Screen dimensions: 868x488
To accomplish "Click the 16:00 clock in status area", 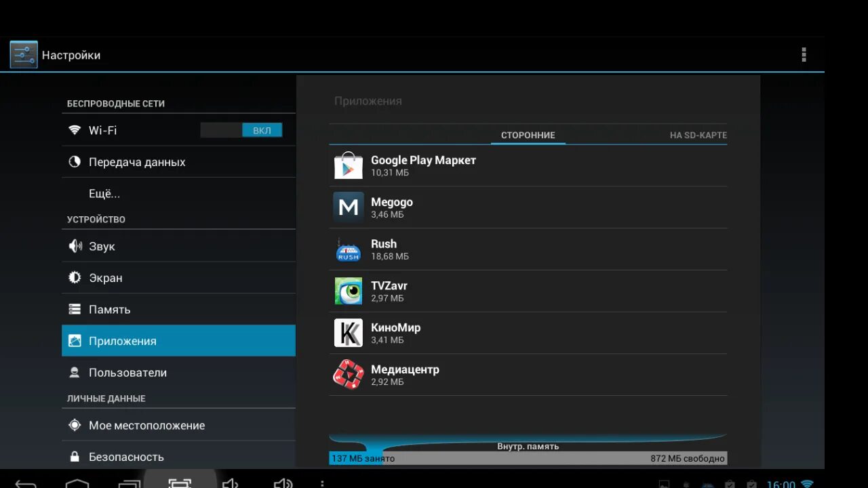I will coord(781,484).
